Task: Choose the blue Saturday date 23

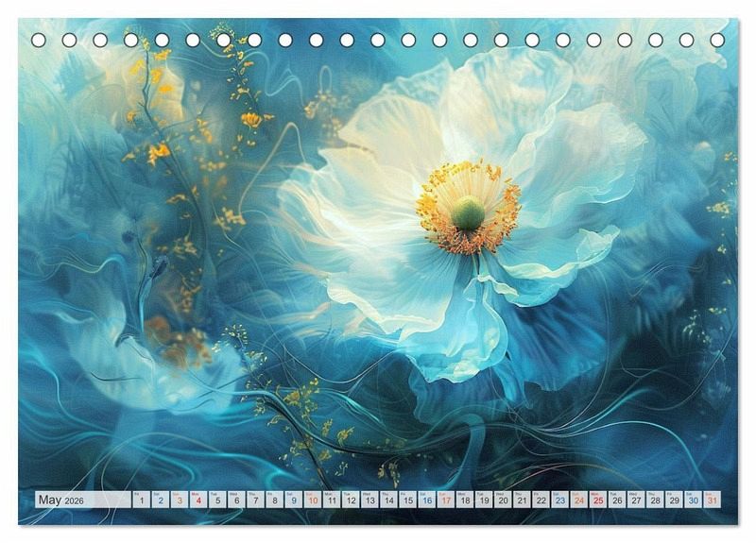Action: (560, 500)
